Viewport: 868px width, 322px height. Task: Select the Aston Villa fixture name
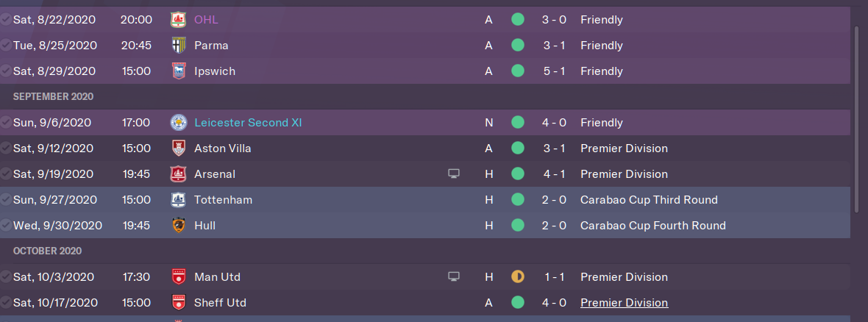222,149
